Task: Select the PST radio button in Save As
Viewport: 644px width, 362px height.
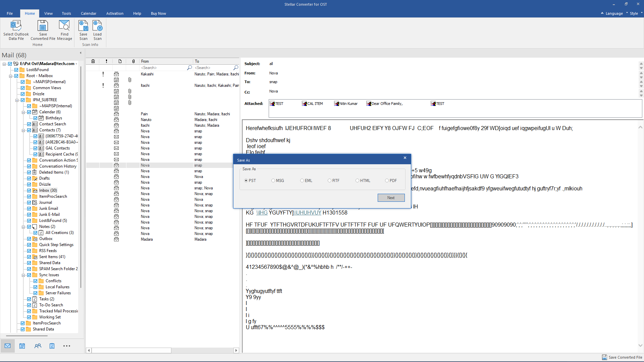Action: (247, 180)
